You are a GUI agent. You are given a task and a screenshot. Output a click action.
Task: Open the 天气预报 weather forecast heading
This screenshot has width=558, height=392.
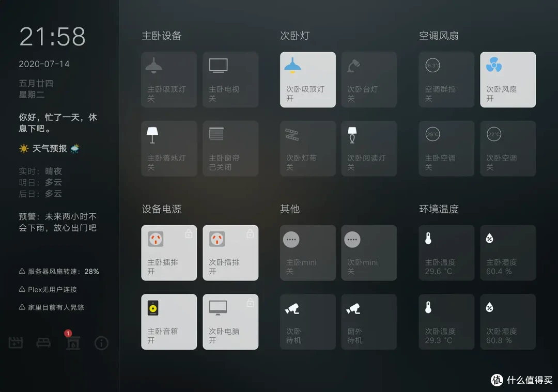click(x=50, y=148)
